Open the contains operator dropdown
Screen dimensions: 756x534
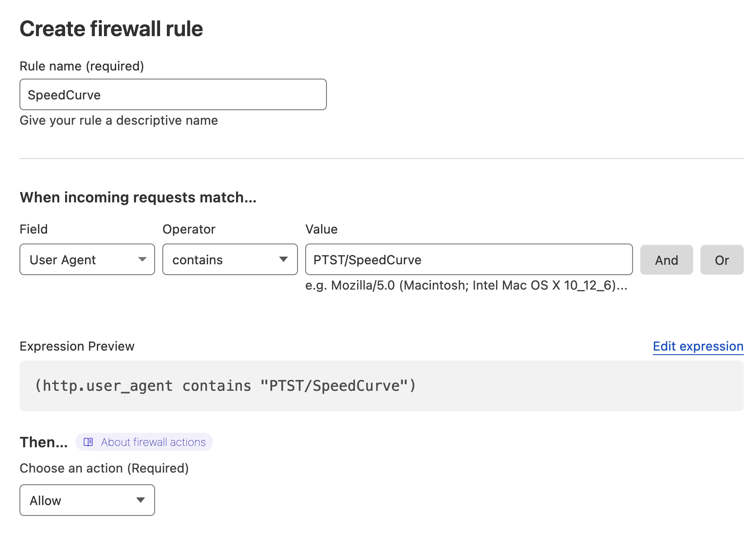point(230,259)
